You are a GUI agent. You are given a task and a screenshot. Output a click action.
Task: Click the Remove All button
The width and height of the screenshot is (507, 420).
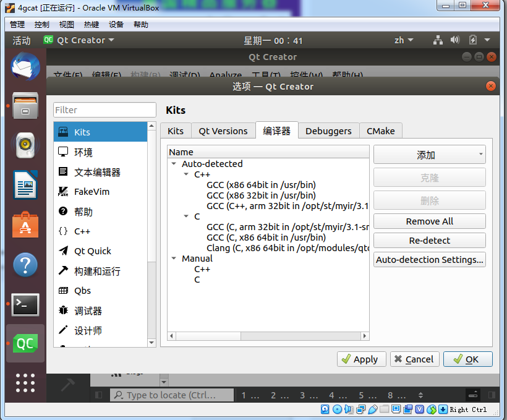coord(429,221)
